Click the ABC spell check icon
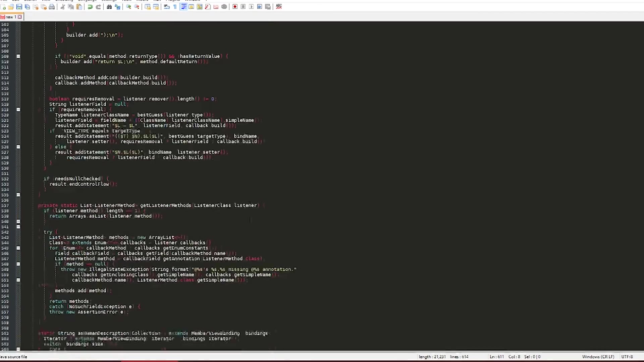The image size is (644, 362). click(x=279, y=6)
